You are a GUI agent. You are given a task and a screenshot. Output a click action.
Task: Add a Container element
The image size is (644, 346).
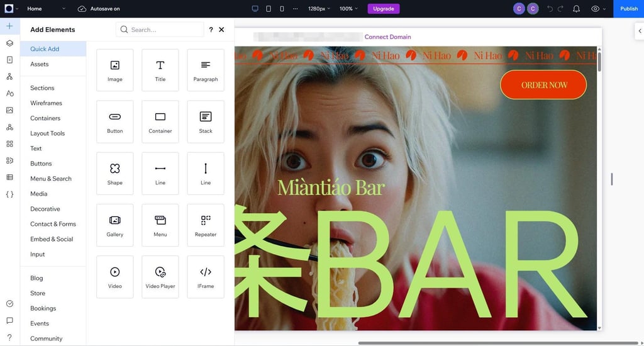(x=160, y=121)
